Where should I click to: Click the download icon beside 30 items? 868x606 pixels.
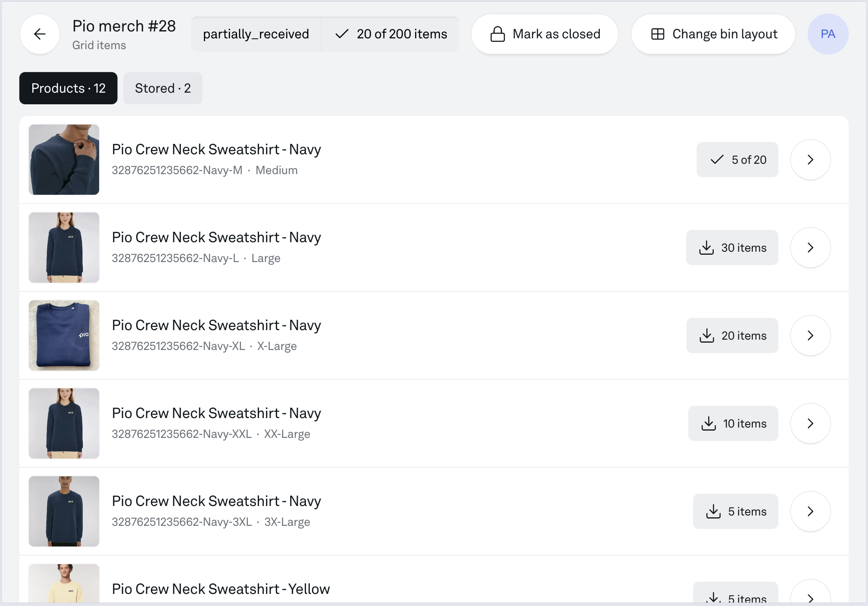point(706,248)
